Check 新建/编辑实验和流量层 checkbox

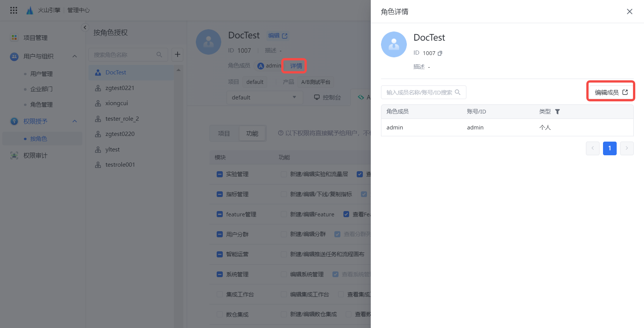tap(284, 174)
